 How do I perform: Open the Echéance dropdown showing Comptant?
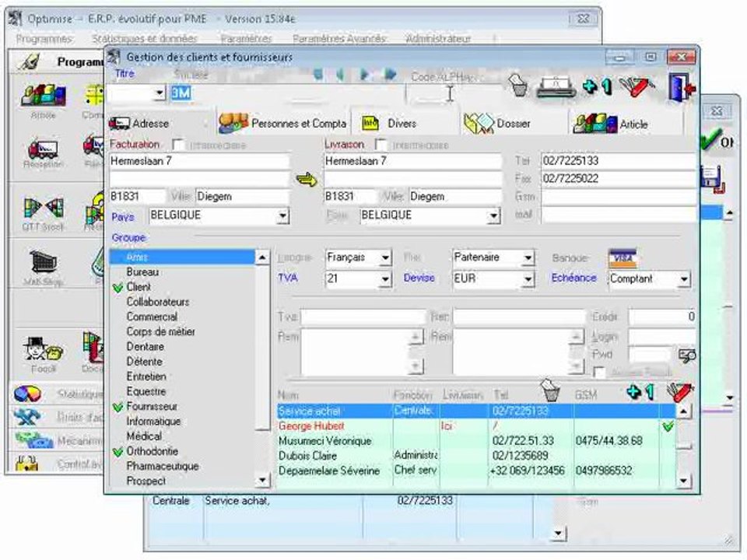tap(684, 279)
